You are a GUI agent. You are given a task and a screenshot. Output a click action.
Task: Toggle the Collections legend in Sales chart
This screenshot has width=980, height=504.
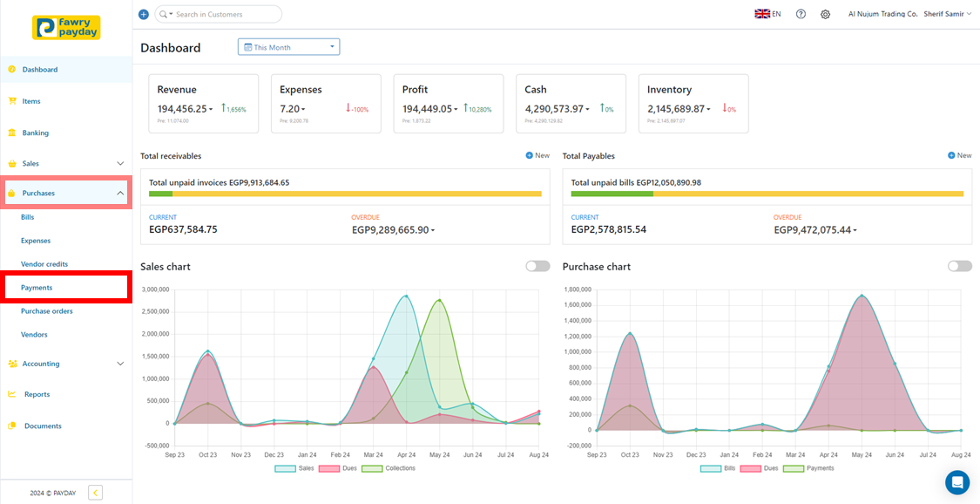(x=388, y=468)
